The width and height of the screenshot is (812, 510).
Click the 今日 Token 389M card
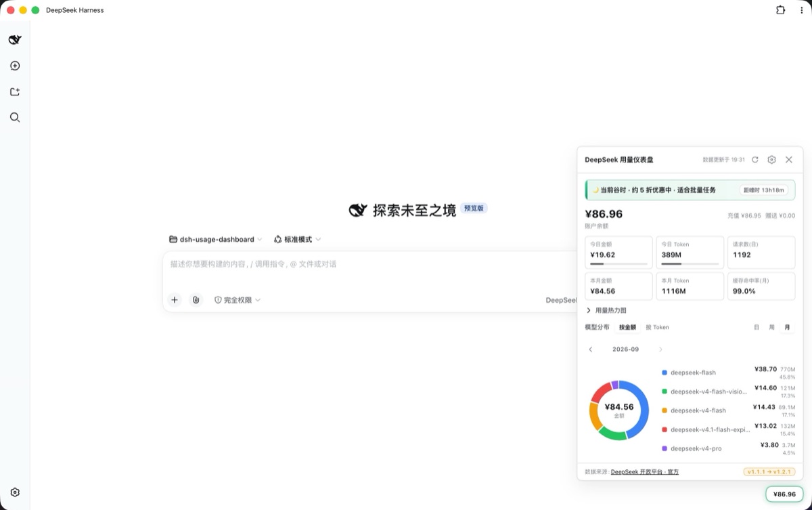690,252
